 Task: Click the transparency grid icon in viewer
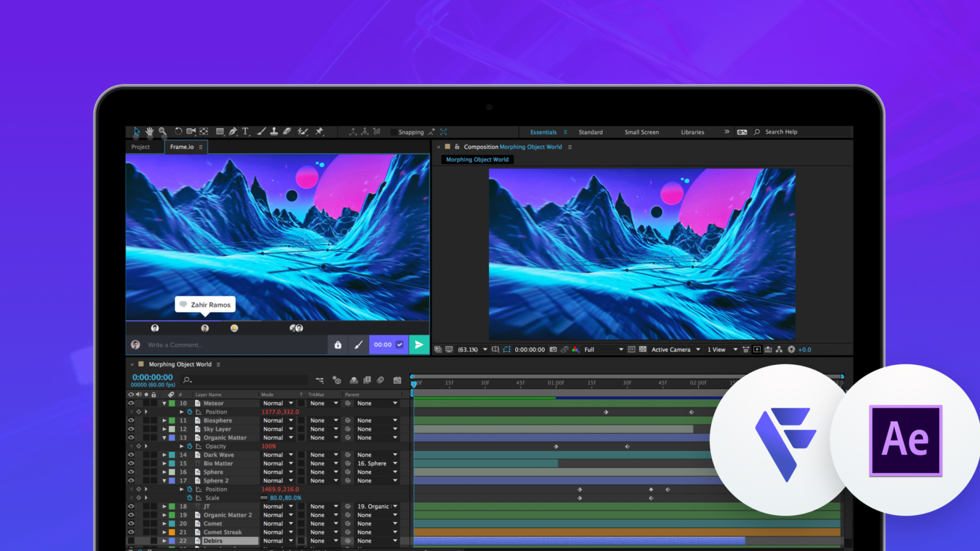pyautogui.click(x=643, y=350)
